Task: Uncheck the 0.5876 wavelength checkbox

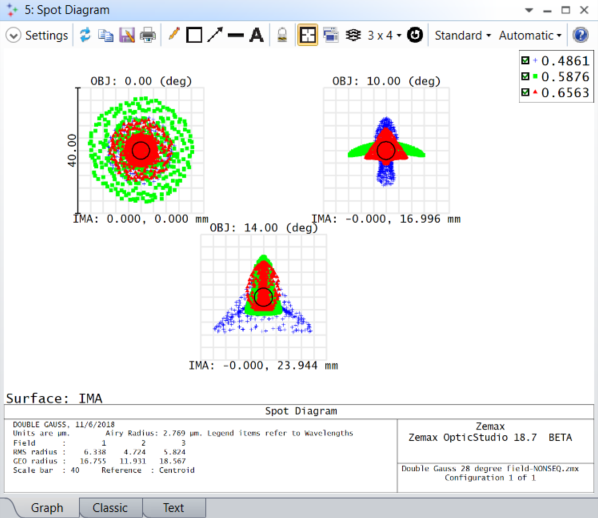Action: (x=525, y=77)
